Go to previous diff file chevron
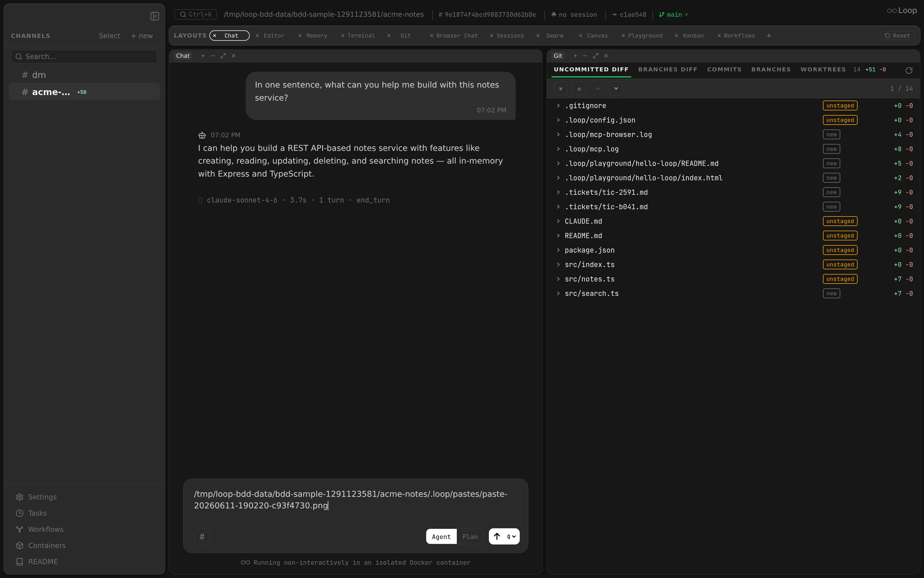924x578 pixels. (x=597, y=89)
